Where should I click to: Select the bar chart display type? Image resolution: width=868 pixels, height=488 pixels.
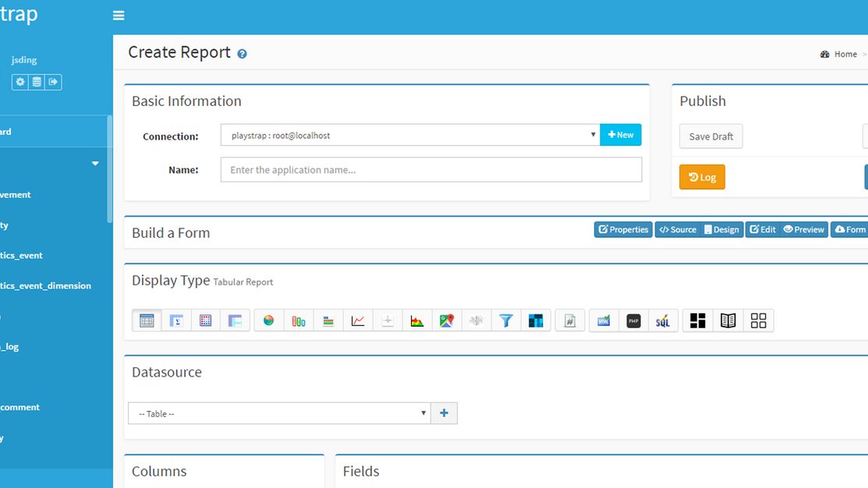[299, 321]
